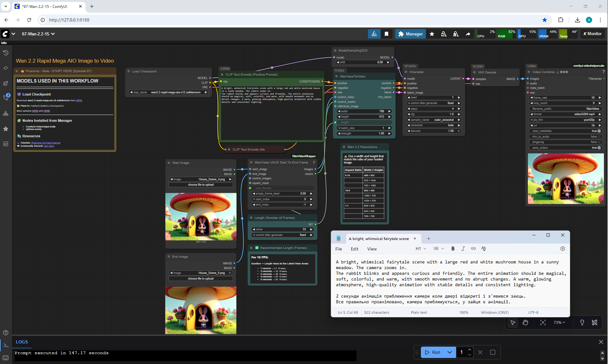The image size is (608, 364).
Task: Open queue history in left sidebar
Action: [6, 53]
